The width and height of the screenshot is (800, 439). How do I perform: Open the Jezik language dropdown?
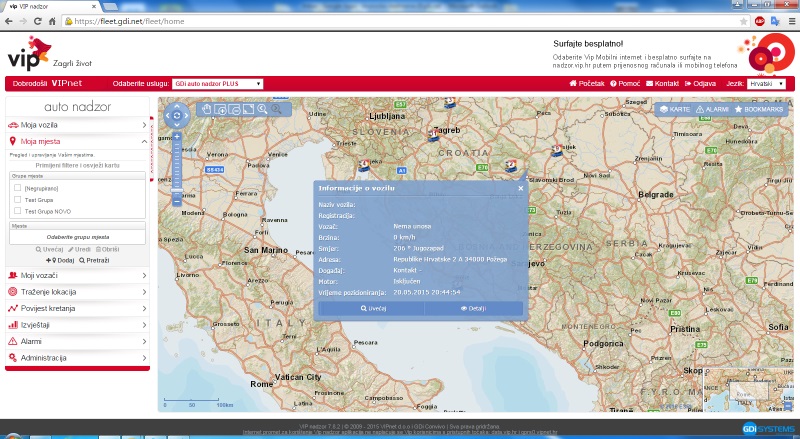coord(766,84)
